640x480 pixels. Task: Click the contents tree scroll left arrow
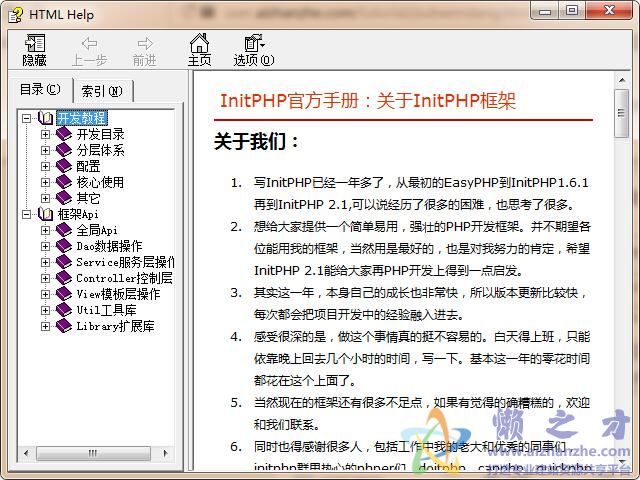click(27, 453)
